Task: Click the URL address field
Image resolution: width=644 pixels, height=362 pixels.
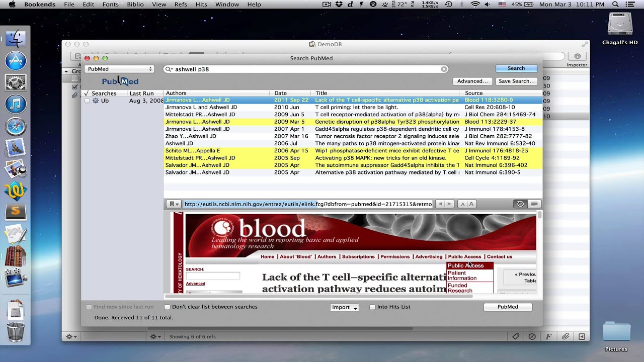Action: click(x=307, y=204)
